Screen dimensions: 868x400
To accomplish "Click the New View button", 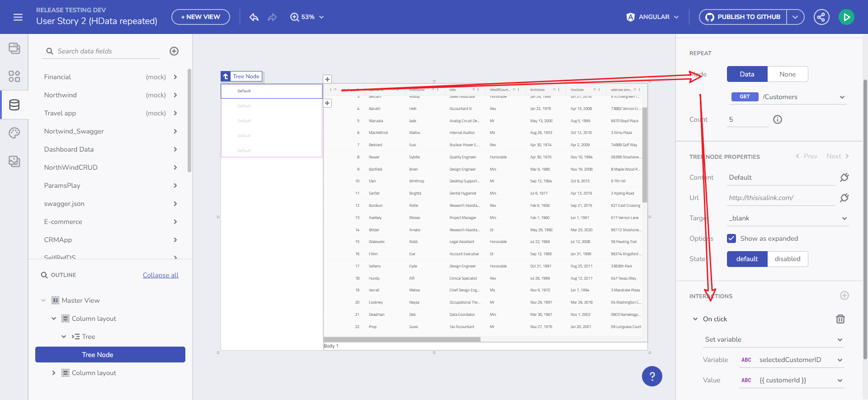I will coord(201,17).
